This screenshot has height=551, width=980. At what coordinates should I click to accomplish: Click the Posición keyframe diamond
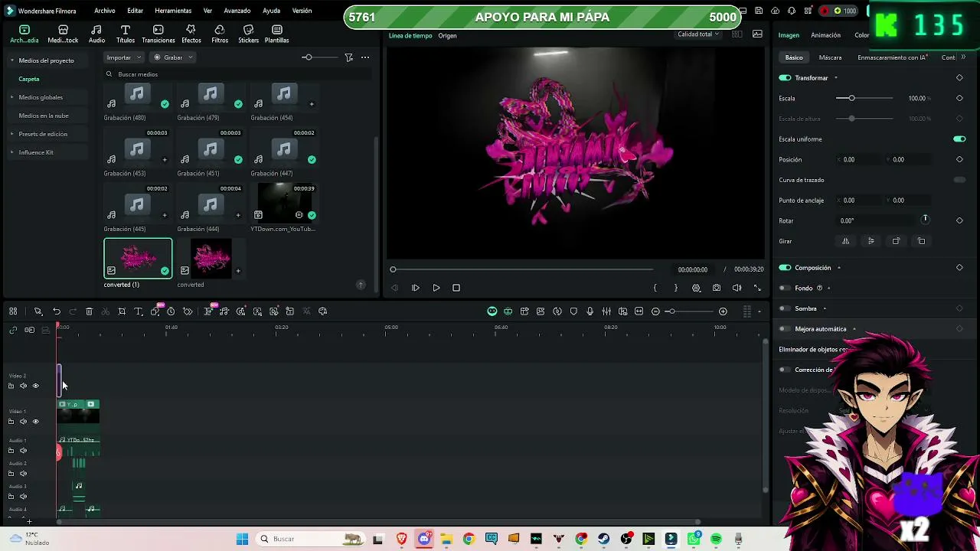[959, 159]
